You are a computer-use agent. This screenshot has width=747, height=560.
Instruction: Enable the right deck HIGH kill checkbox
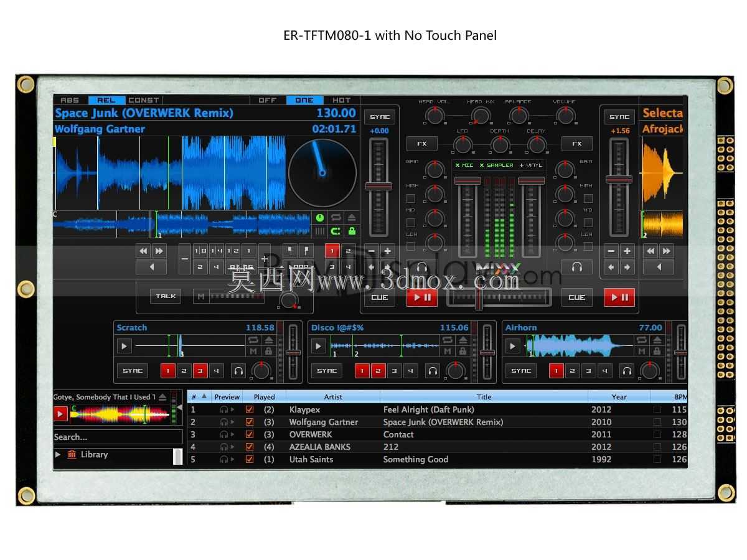(588, 198)
